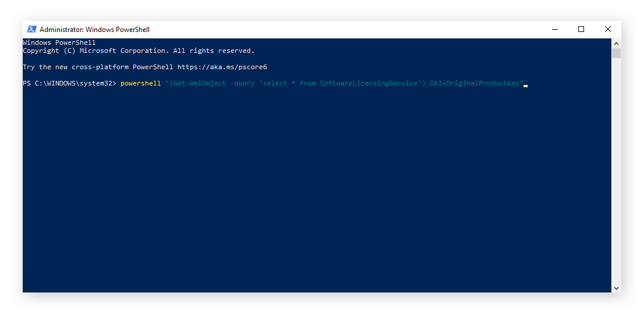Click the Microsoft Corporation copyright line
The width and height of the screenshot is (644, 314).
[x=138, y=51]
